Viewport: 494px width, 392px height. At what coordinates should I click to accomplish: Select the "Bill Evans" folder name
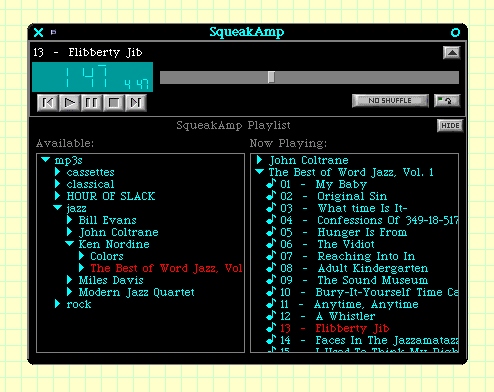click(107, 220)
